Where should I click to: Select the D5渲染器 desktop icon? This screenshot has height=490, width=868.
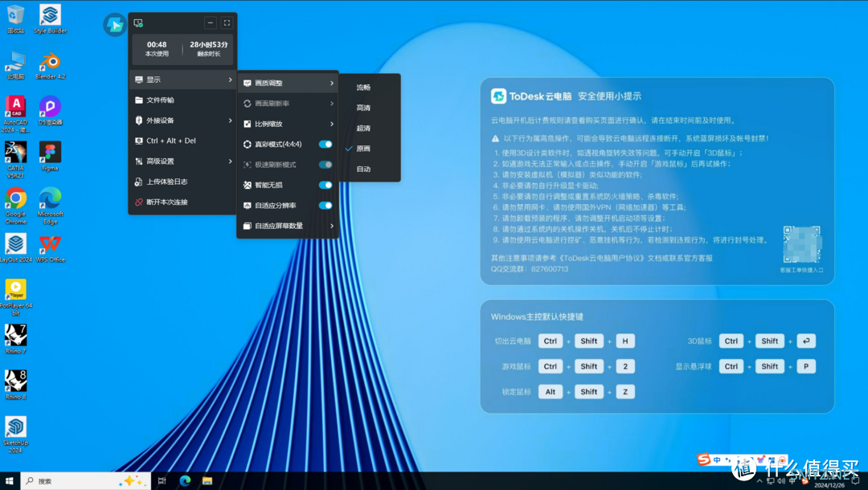pos(50,111)
